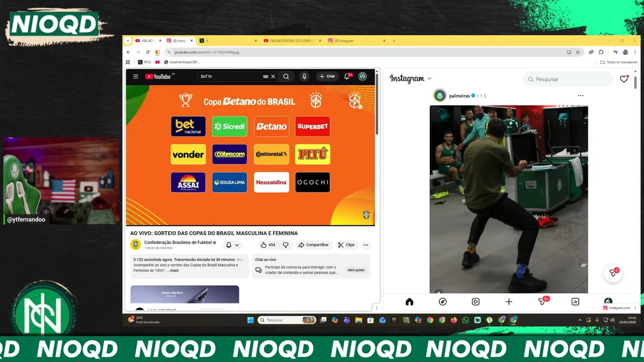Switch to the 'BASTIDORES DO LÍDER' tab
Screen dimensions: 644x362
click(x=292, y=41)
